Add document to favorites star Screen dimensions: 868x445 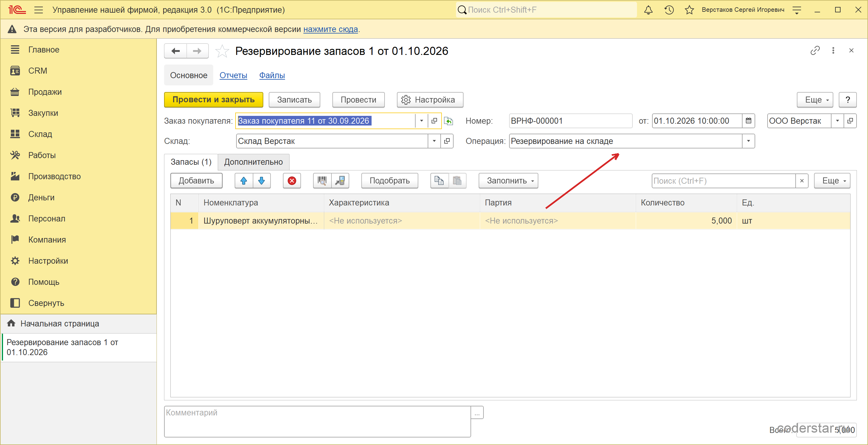coord(222,51)
